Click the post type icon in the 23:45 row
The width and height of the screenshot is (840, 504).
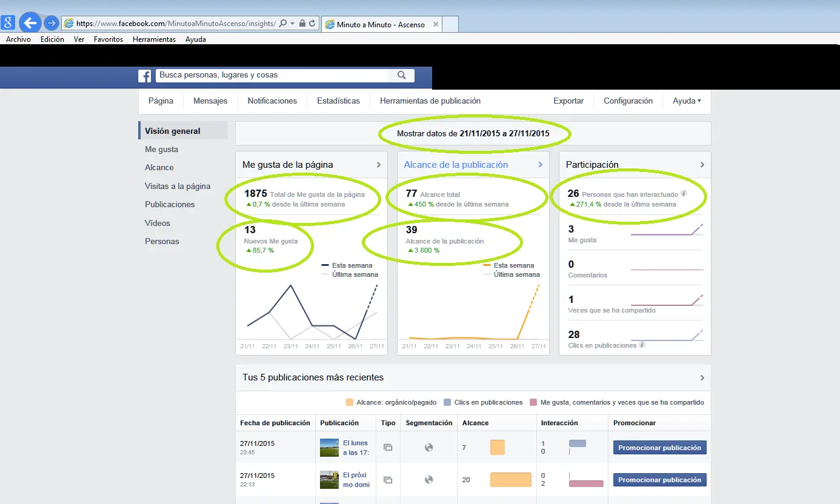tap(388, 448)
